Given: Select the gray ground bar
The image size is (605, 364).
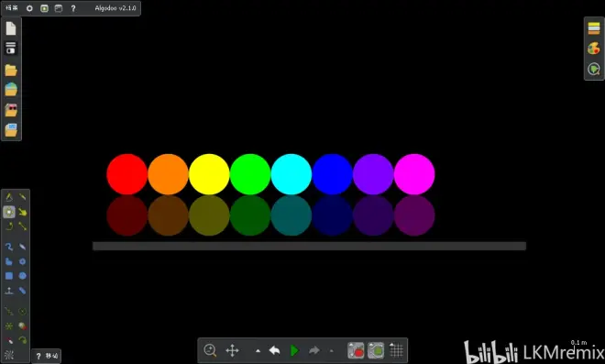Looking at the screenshot, I should coord(310,246).
